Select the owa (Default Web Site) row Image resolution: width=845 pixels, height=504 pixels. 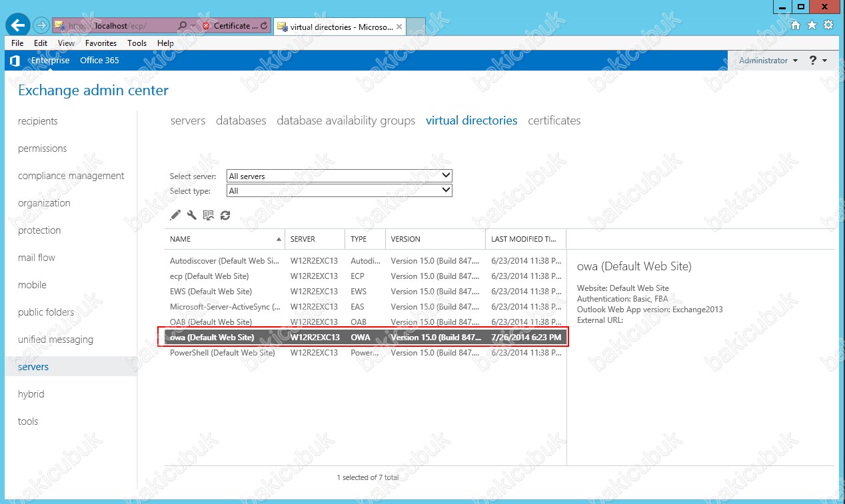[365, 338]
